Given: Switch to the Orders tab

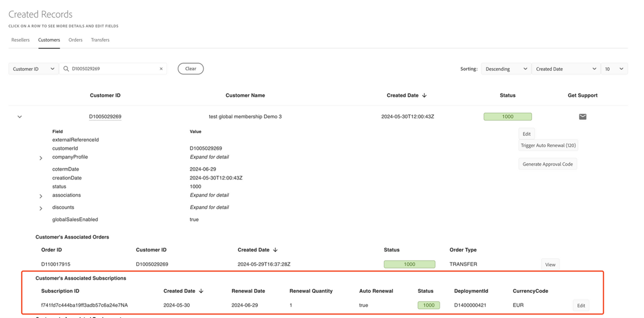Looking at the screenshot, I should point(75,40).
